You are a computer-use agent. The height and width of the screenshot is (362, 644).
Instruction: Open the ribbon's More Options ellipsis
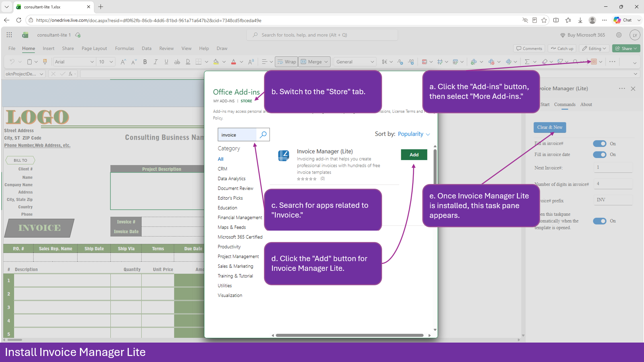[612, 62]
